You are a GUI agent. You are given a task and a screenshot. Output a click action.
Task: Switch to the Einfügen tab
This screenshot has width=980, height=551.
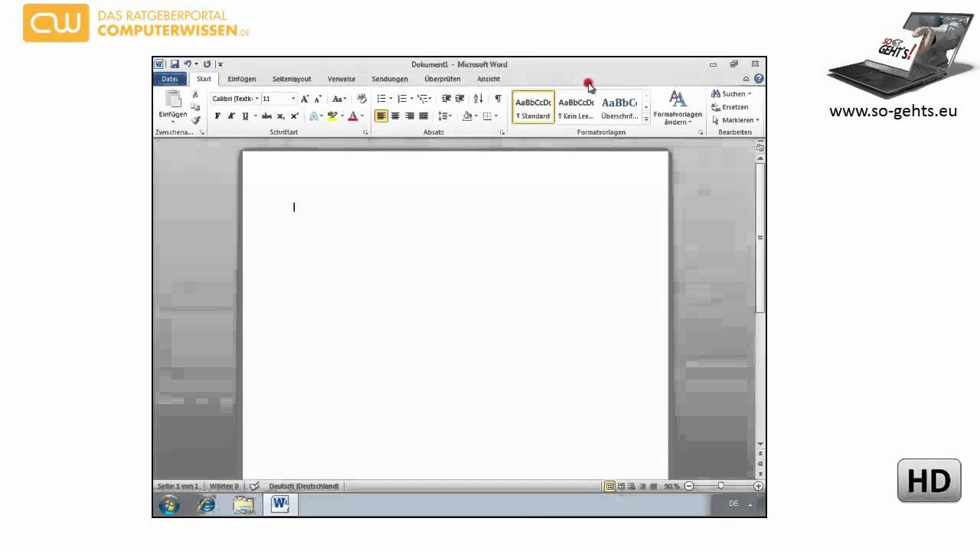point(242,79)
